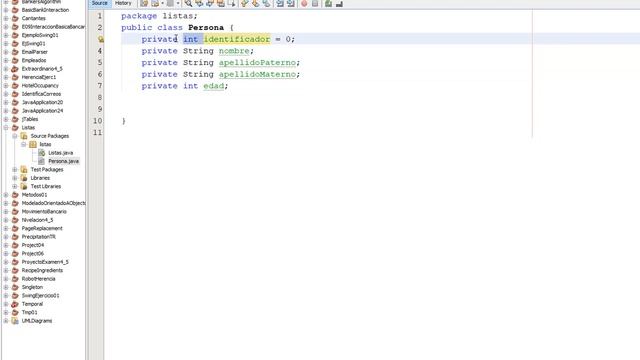Click the Shift Line Right toolbar icon
640x360 pixels.
[291, 4]
